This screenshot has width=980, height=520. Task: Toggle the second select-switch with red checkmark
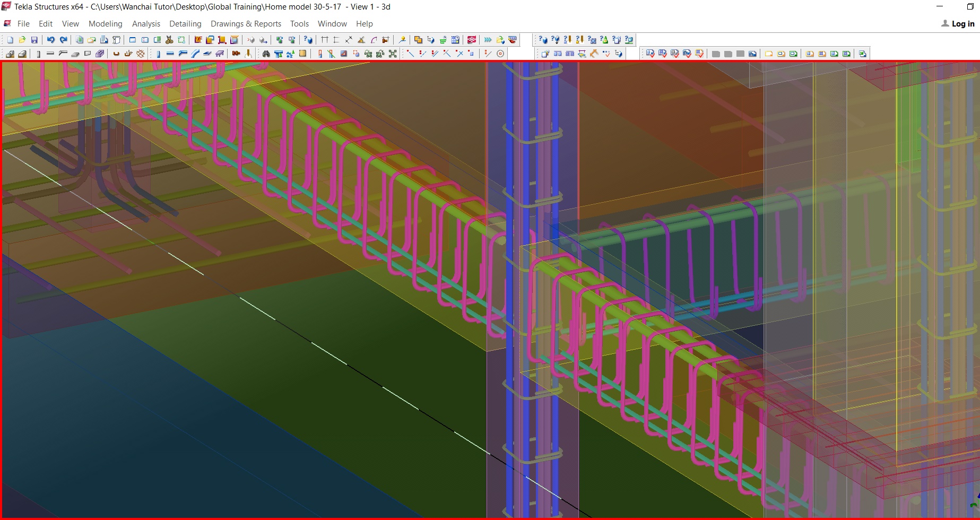pos(663,54)
